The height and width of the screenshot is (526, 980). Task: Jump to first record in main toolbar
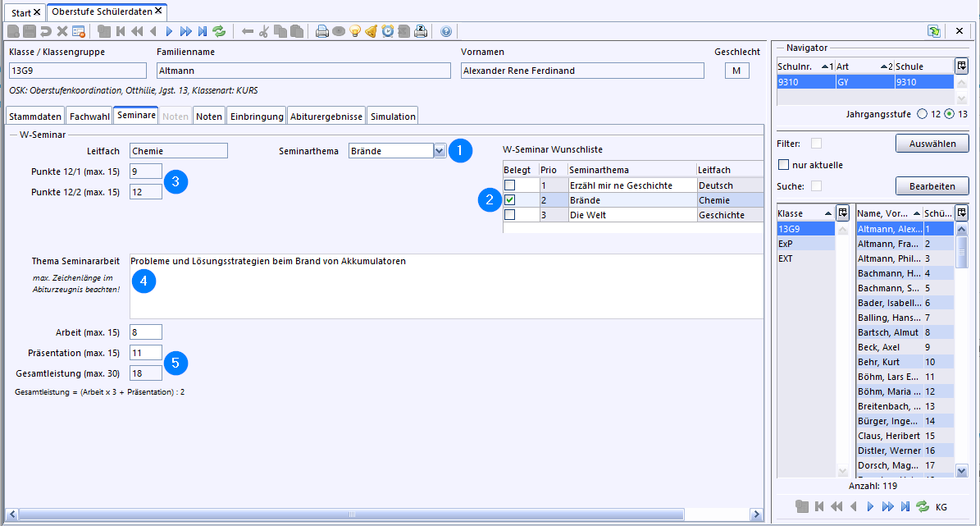(121, 31)
